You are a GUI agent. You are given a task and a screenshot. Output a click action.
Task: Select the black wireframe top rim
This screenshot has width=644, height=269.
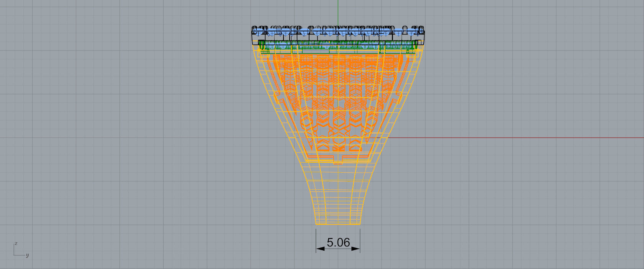(338, 35)
